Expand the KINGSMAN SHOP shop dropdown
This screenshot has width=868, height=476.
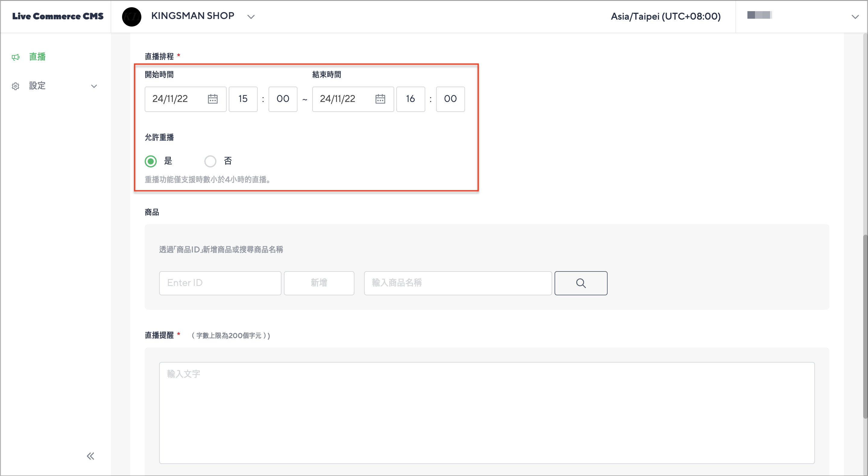(x=251, y=17)
